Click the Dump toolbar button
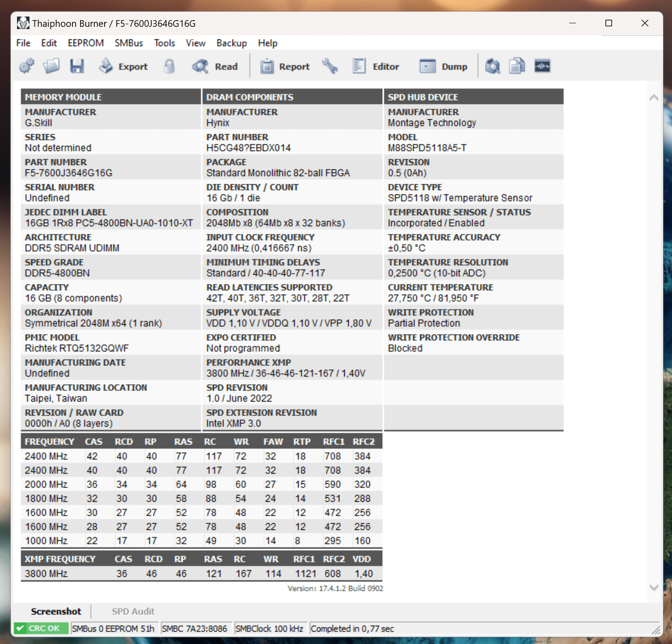Screen dimensions: 672x644 444,66
